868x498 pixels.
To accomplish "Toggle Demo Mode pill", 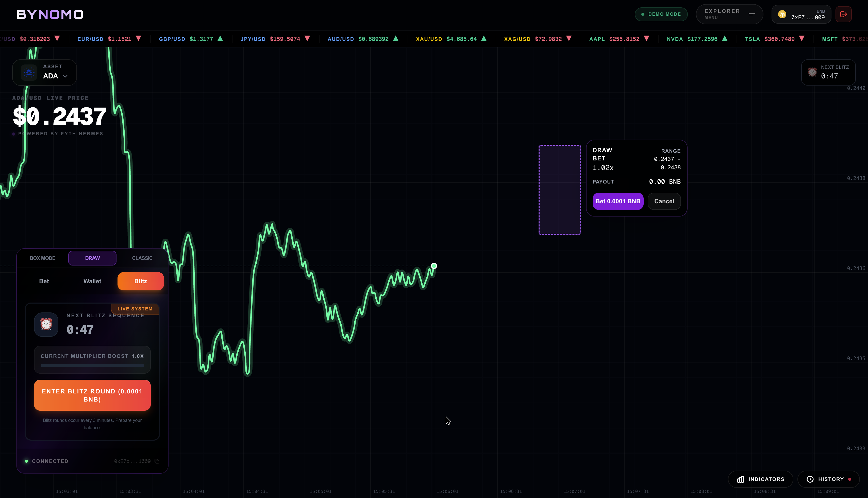I will coord(661,14).
